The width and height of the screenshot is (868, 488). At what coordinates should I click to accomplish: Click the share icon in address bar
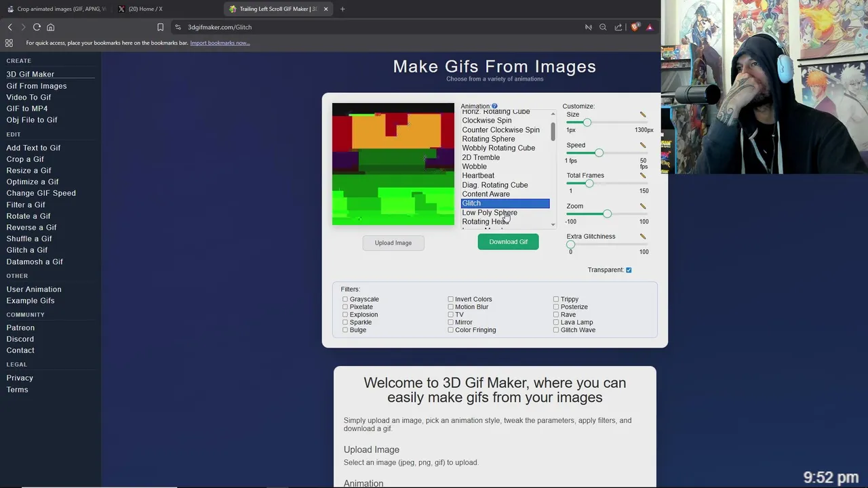[x=618, y=27]
